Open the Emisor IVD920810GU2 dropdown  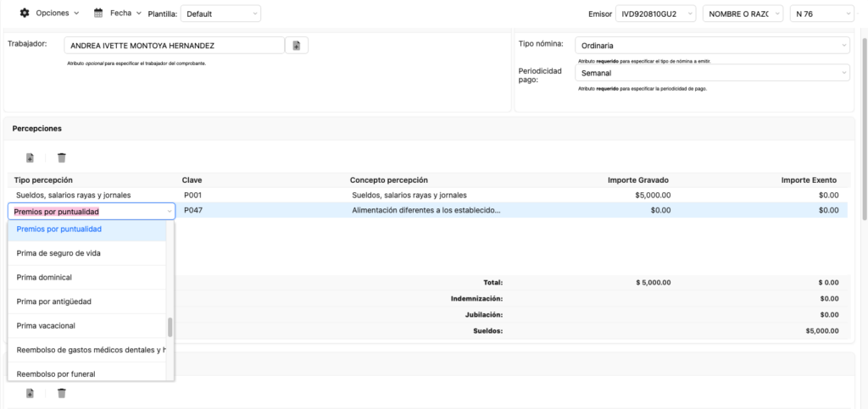(655, 14)
